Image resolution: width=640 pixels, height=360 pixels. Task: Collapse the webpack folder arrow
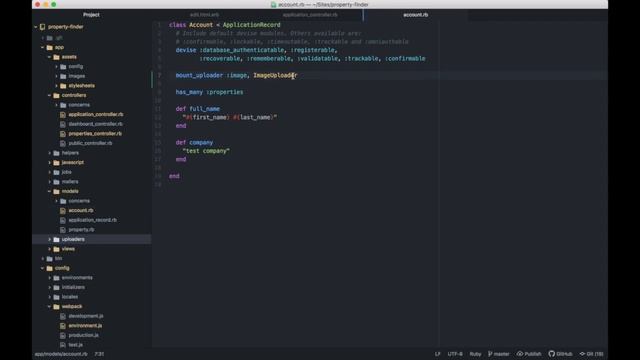pos(50,307)
